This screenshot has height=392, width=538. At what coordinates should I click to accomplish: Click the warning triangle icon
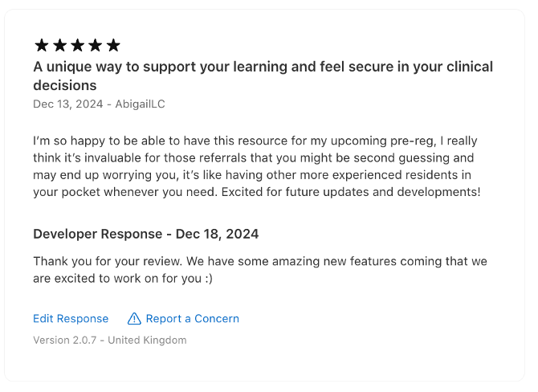pyautogui.click(x=134, y=318)
